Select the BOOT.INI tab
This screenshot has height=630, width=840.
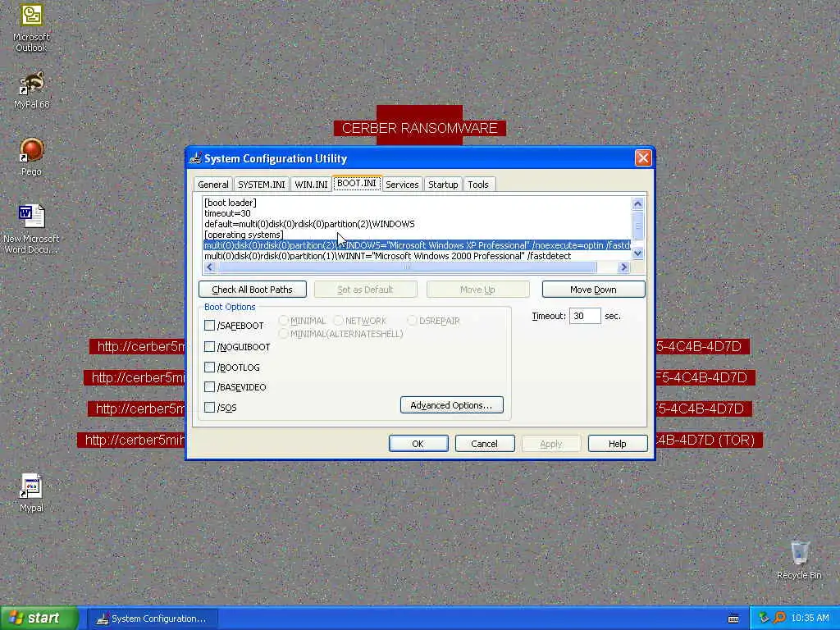tap(357, 183)
